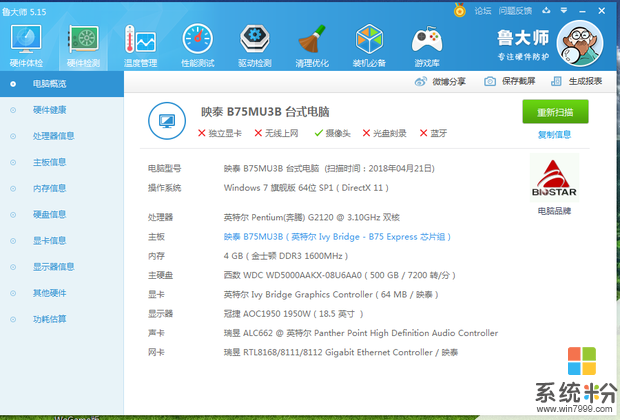Screen dimensions: 620x420
Task: Click the hard disk value WDC WD5000AAKX
Action: 340,275
